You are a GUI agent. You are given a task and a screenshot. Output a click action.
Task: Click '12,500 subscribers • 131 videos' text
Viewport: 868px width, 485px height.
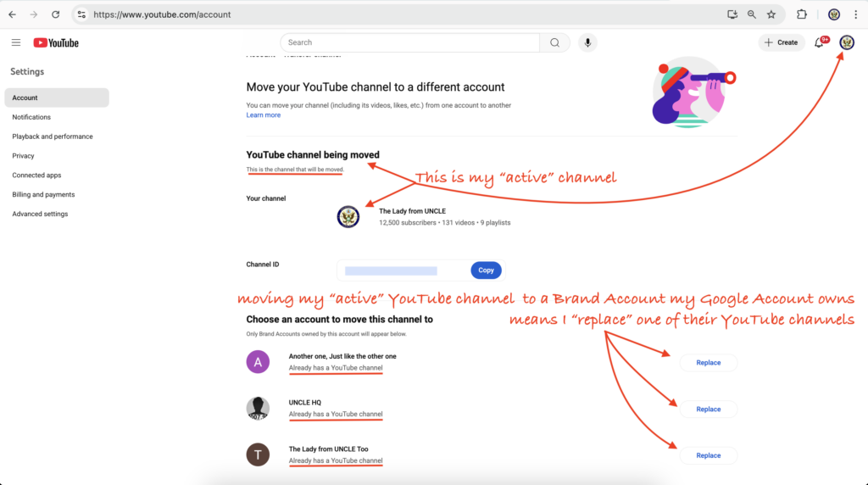(427, 222)
